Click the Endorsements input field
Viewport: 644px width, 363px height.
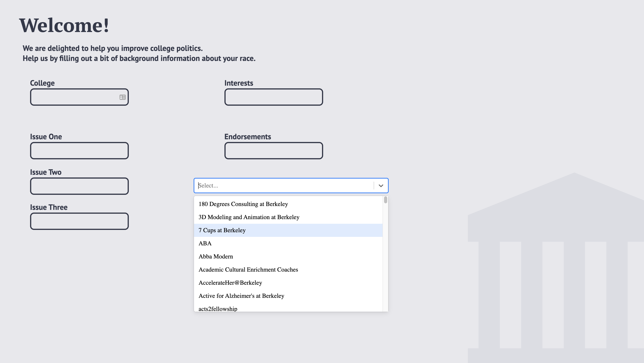click(273, 151)
